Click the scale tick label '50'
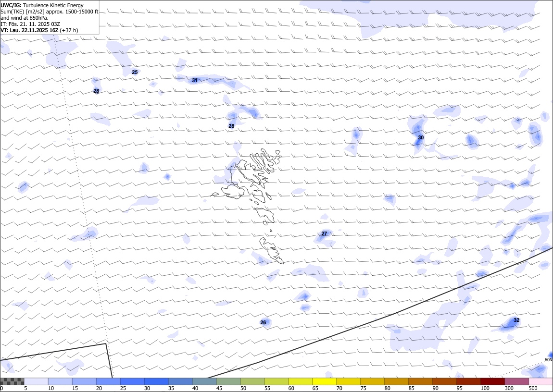553x392 pixels. (243, 388)
